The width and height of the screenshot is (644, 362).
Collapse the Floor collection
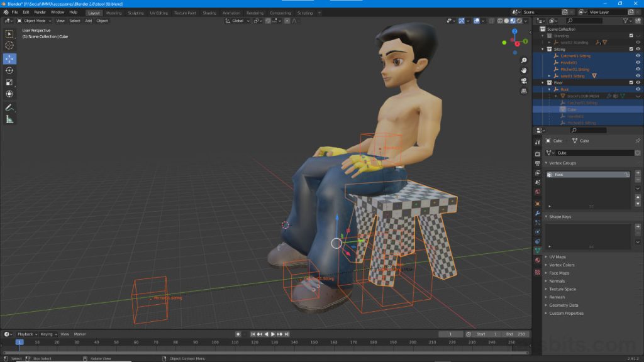tap(541, 82)
